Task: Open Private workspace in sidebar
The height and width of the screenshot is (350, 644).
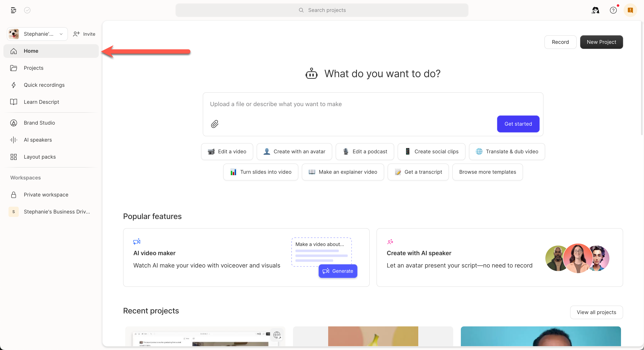Action: point(46,195)
